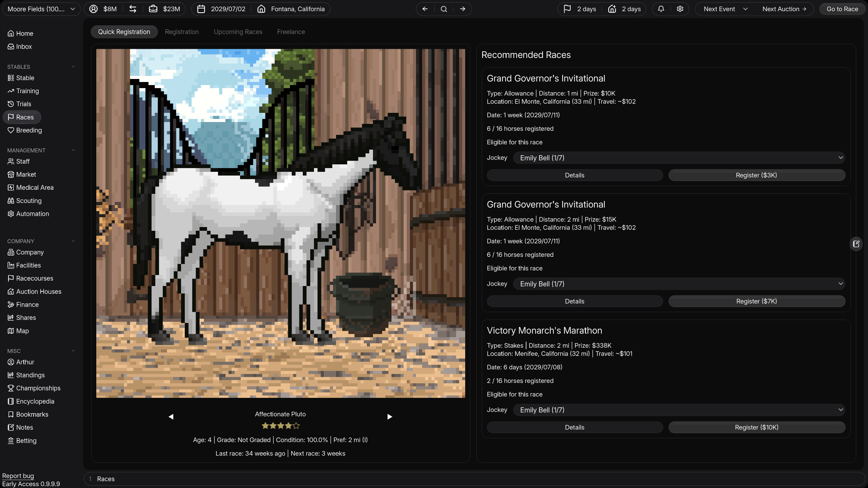The width and height of the screenshot is (868, 488).
Task: View Details of 1 mi Grand Governor's Invitational
Action: point(575,175)
